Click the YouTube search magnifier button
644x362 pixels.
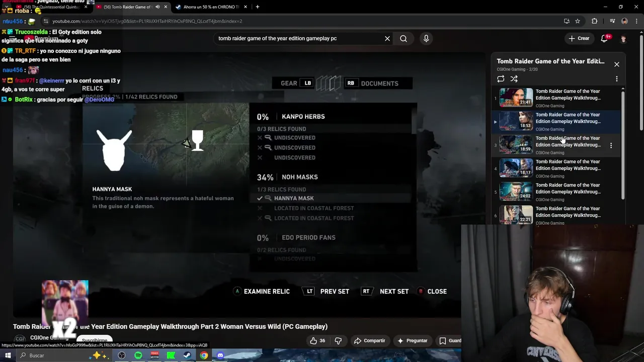[x=404, y=38]
